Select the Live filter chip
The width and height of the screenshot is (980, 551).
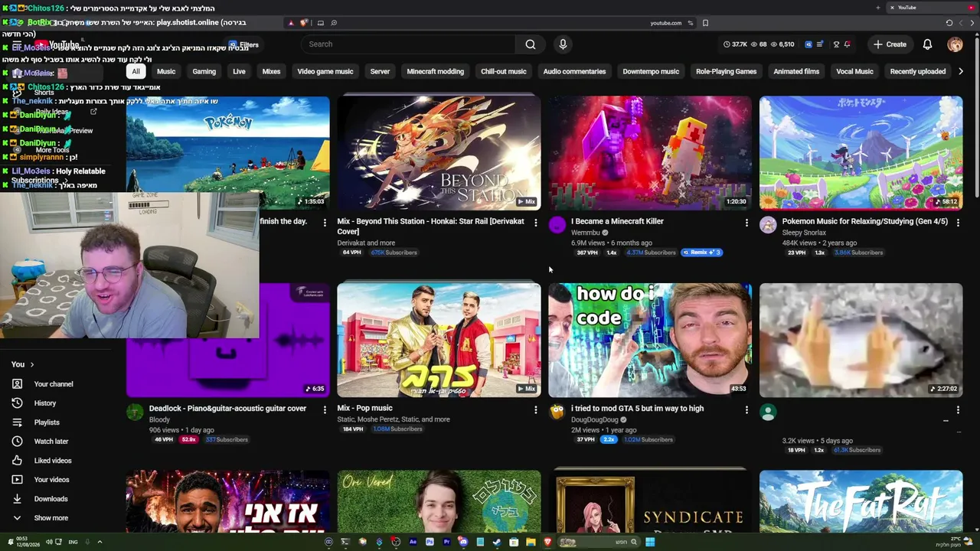239,71
